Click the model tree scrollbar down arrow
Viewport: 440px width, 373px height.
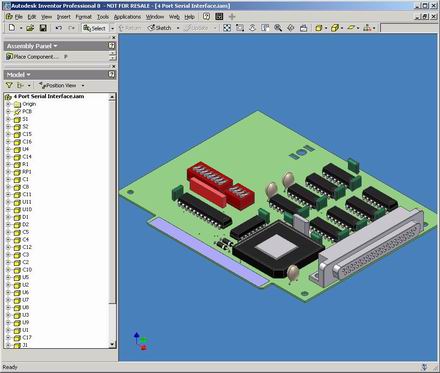click(112, 345)
